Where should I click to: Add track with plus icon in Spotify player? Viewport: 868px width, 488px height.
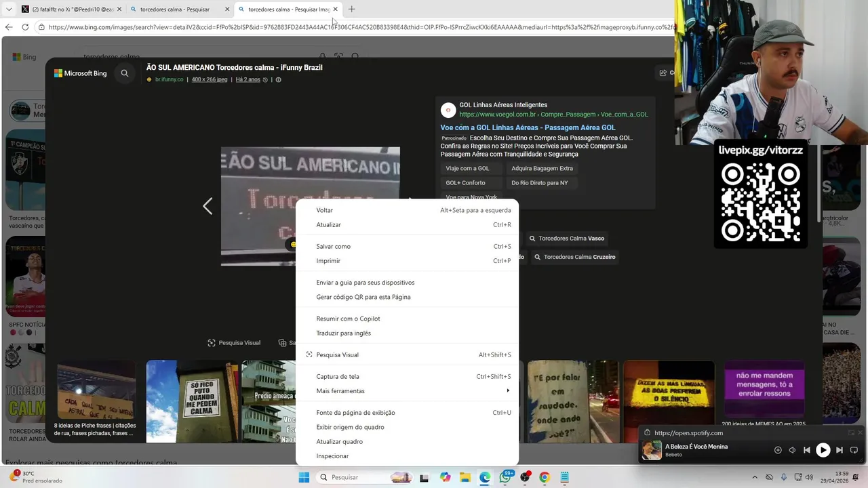tap(778, 450)
